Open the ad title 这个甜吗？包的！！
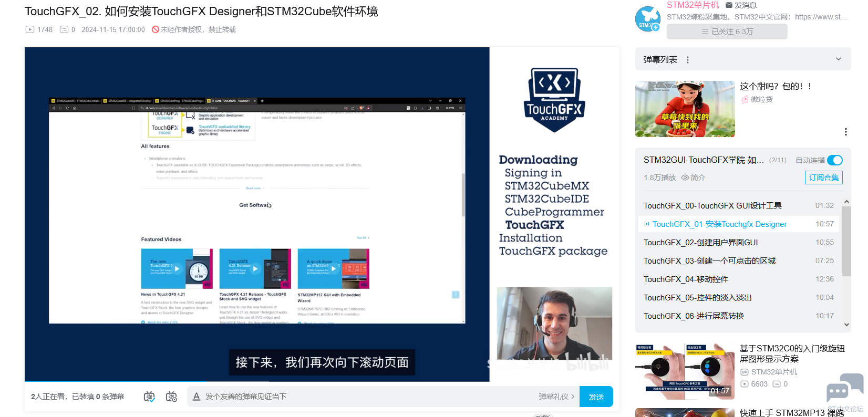The image size is (868, 417). (x=776, y=86)
